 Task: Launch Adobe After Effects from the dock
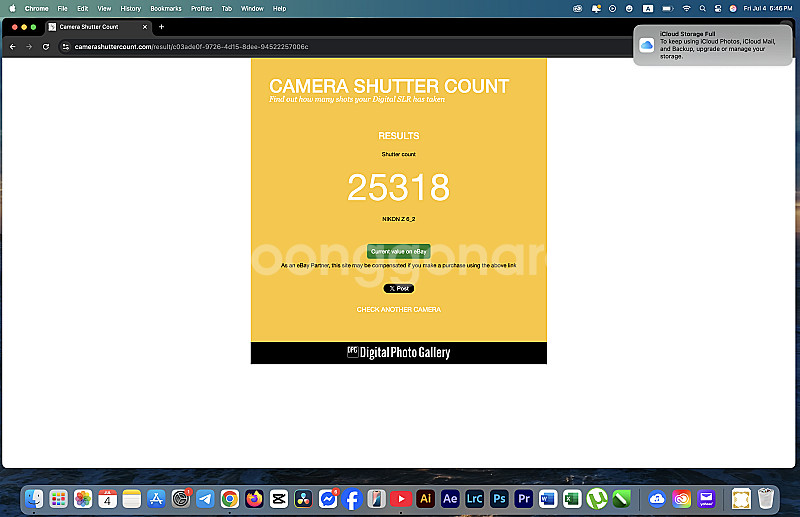[x=450, y=499]
